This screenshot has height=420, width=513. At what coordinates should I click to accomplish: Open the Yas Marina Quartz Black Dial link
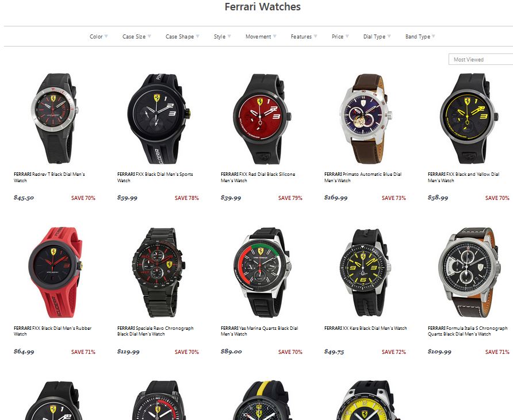pyautogui.click(x=259, y=331)
